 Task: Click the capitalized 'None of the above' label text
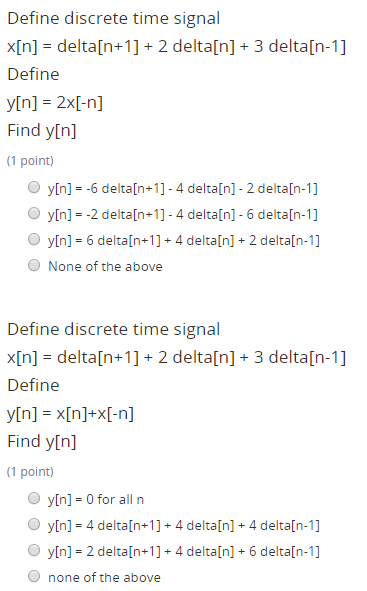[105, 266]
